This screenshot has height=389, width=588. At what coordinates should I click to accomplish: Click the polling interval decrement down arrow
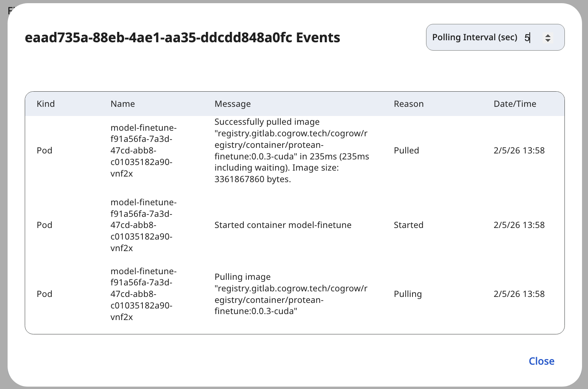pos(548,40)
